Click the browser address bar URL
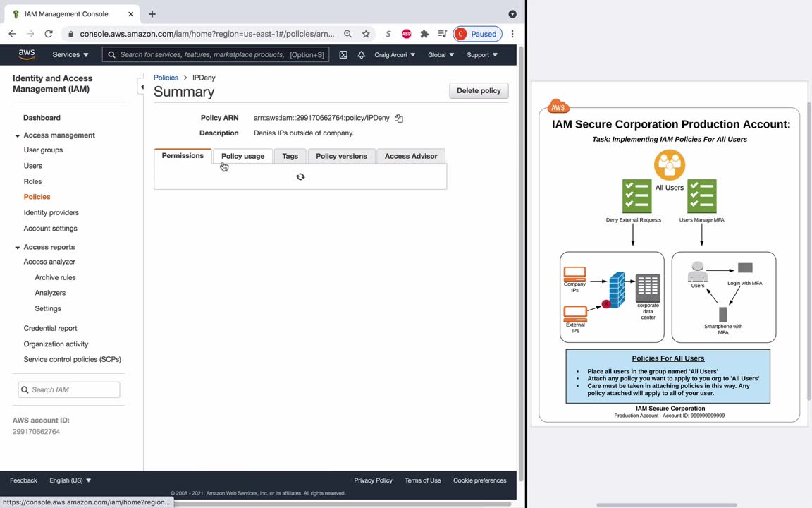 coord(207,34)
